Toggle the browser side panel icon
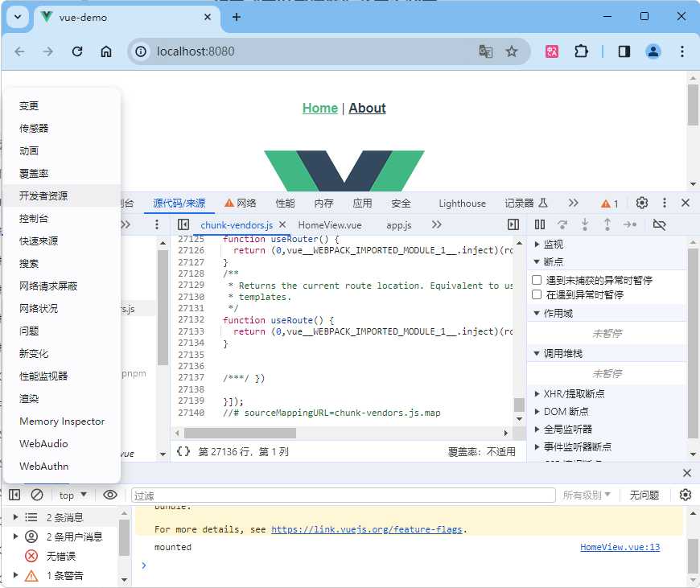 (624, 51)
